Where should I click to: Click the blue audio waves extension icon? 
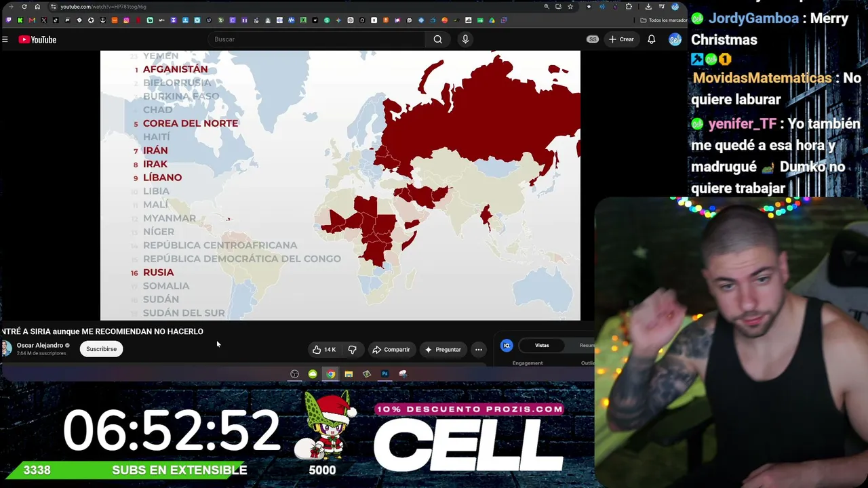coord(601,7)
